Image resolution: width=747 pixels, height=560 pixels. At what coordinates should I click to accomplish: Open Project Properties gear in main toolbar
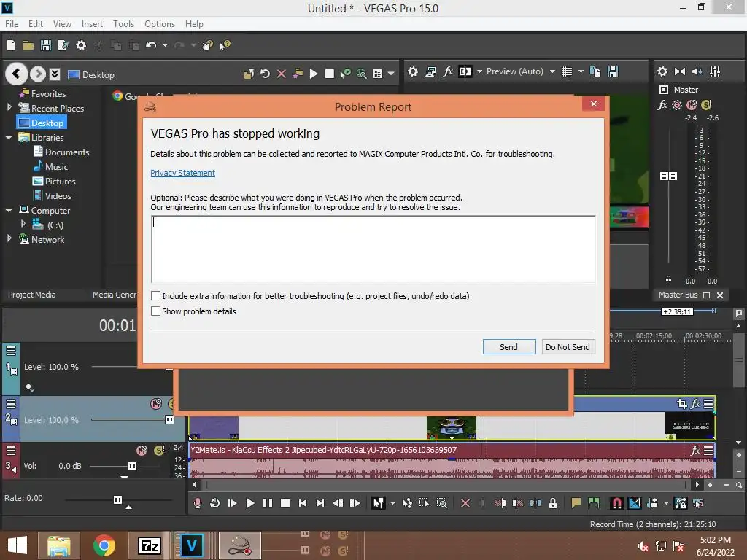pos(81,45)
